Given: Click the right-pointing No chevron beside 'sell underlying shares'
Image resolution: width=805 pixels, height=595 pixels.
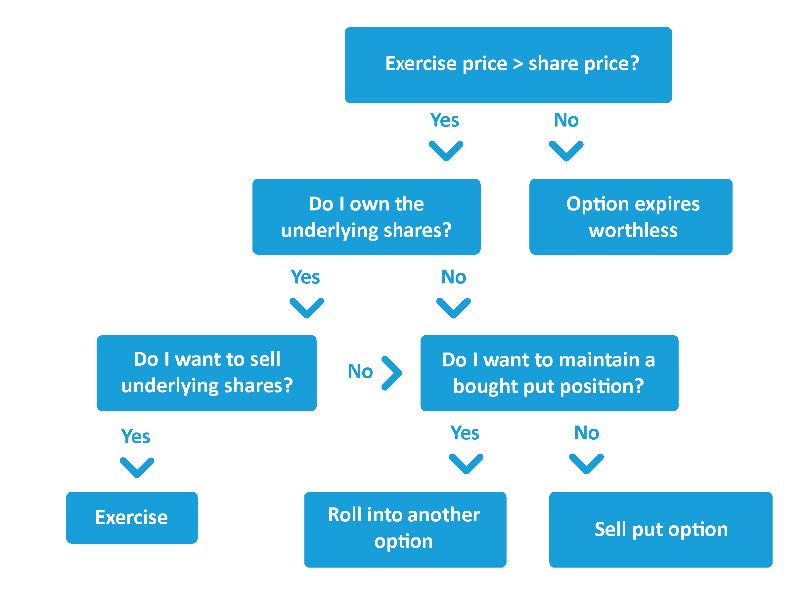Looking at the screenshot, I should 392,373.
